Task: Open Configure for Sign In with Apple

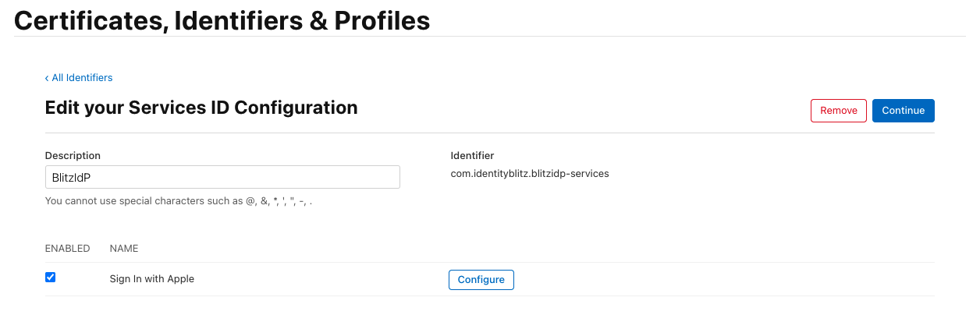Action: point(481,280)
